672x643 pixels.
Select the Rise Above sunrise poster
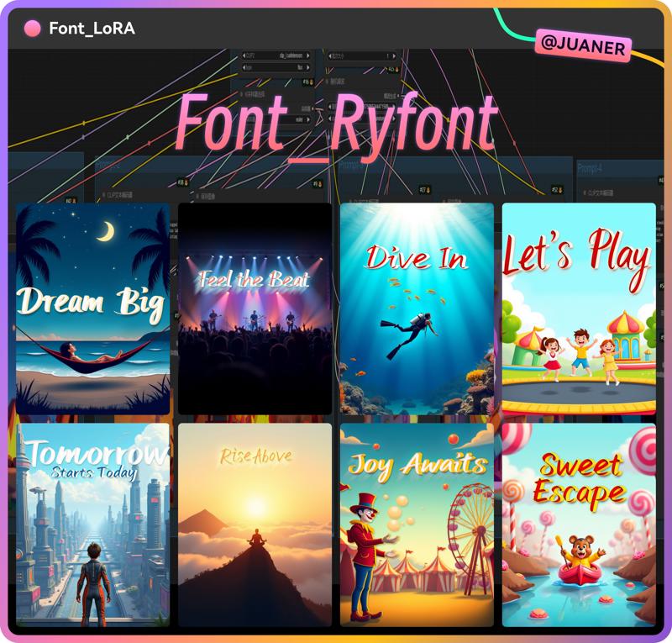click(x=255, y=524)
